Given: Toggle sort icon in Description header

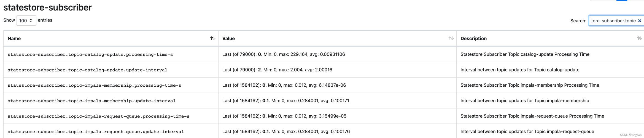Looking at the screenshot, I should click(x=639, y=38).
